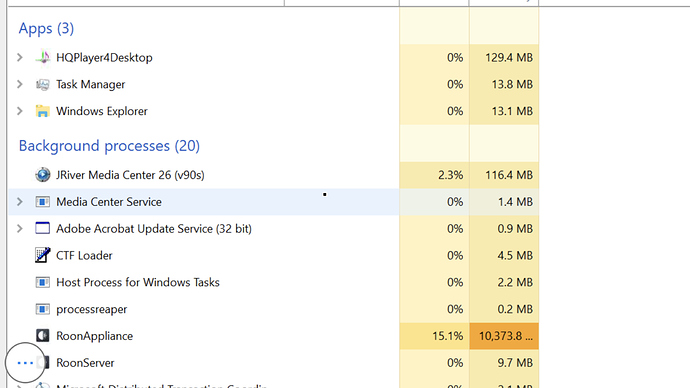Click the Task Manager app icon
The image size is (690, 388).
pyautogui.click(x=43, y=84)
